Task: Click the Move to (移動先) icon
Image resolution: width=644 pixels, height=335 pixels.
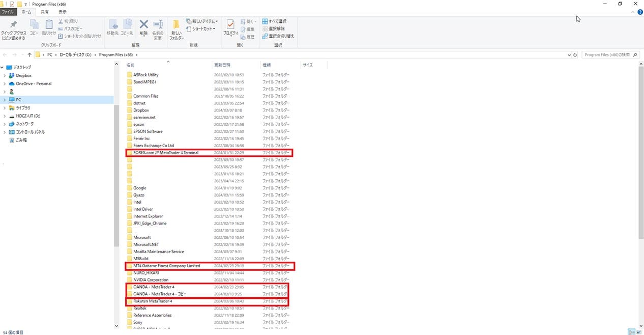Action: pos(112,24)
